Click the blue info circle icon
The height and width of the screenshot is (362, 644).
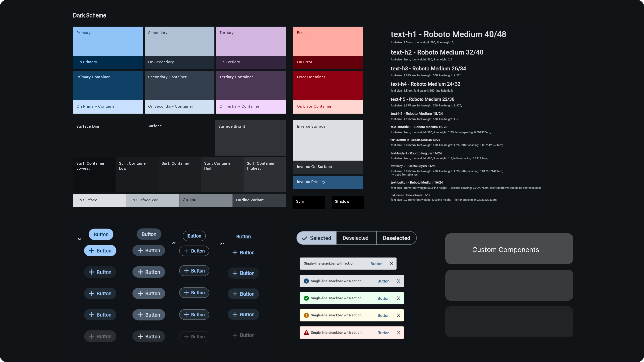(x=306, y=281)
